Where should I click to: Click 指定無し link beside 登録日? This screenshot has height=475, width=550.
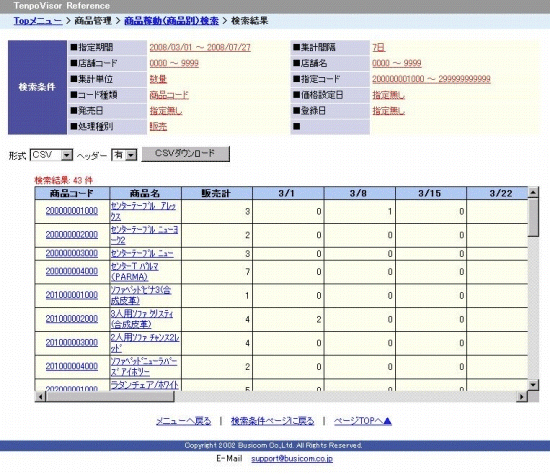click(388, 111)
